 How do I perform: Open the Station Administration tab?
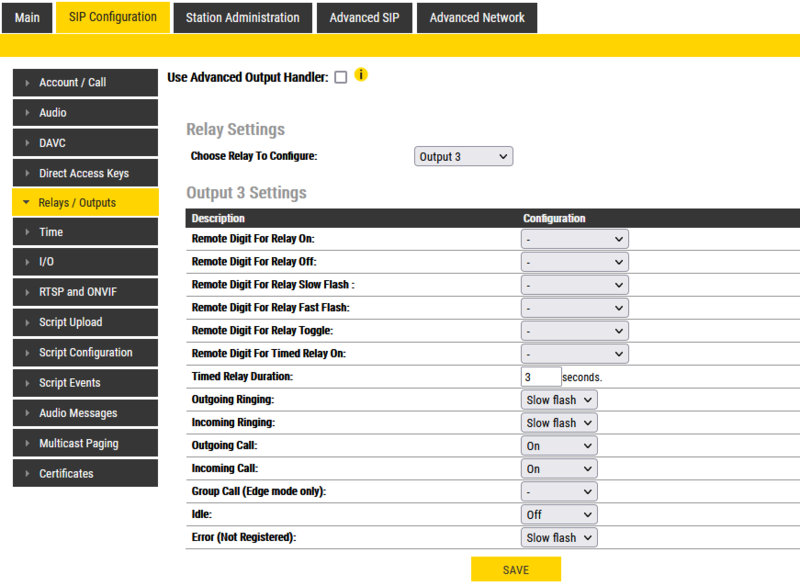point(242,17)
